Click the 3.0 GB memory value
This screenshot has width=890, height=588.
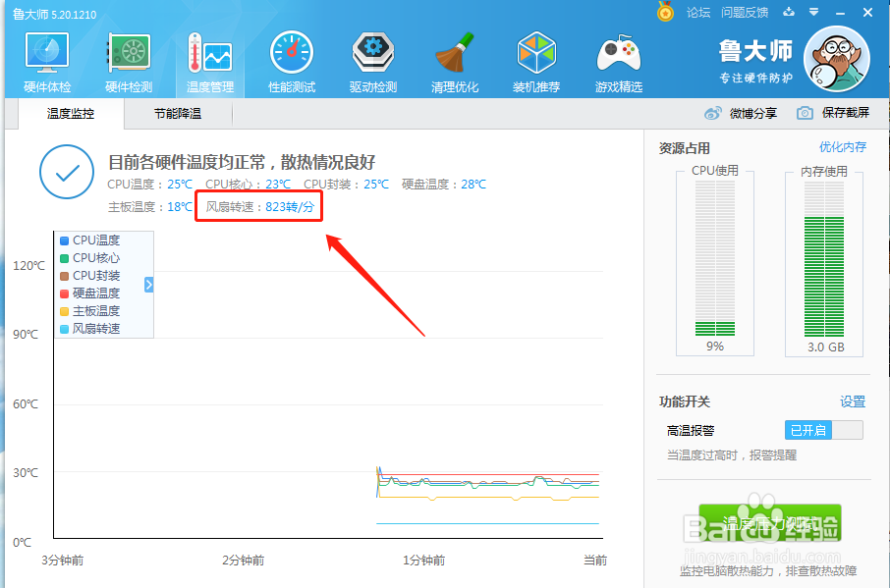pyautogui.click(x=826, y=347)
